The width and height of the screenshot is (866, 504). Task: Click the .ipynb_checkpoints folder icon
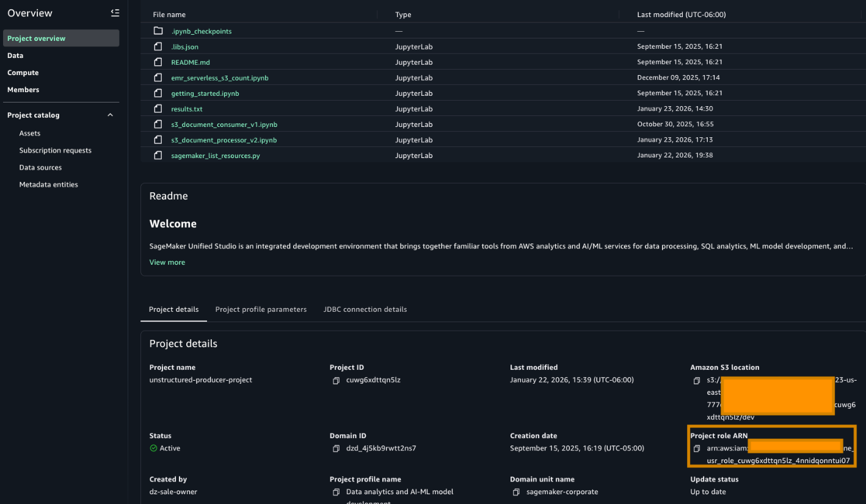[158, 31]
